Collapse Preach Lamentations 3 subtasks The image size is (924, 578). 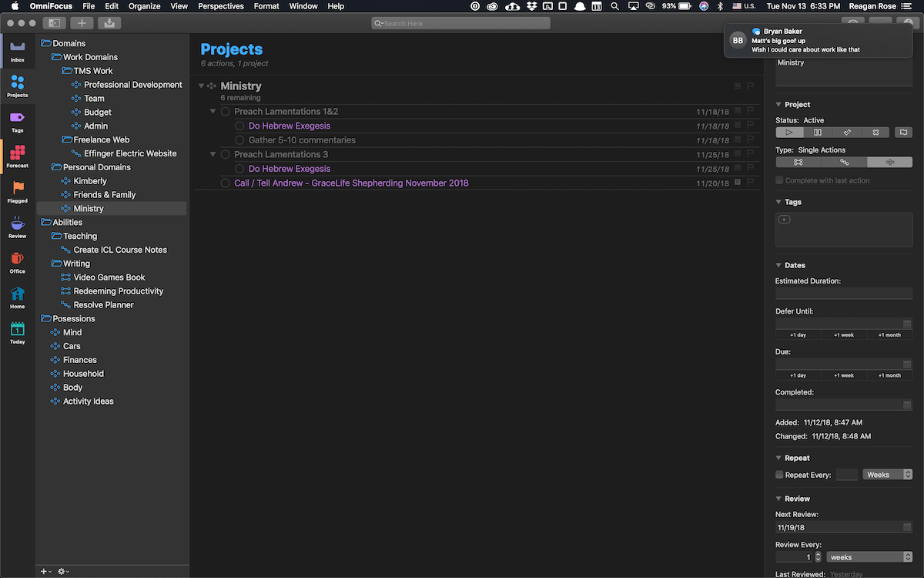pos(213,154)
